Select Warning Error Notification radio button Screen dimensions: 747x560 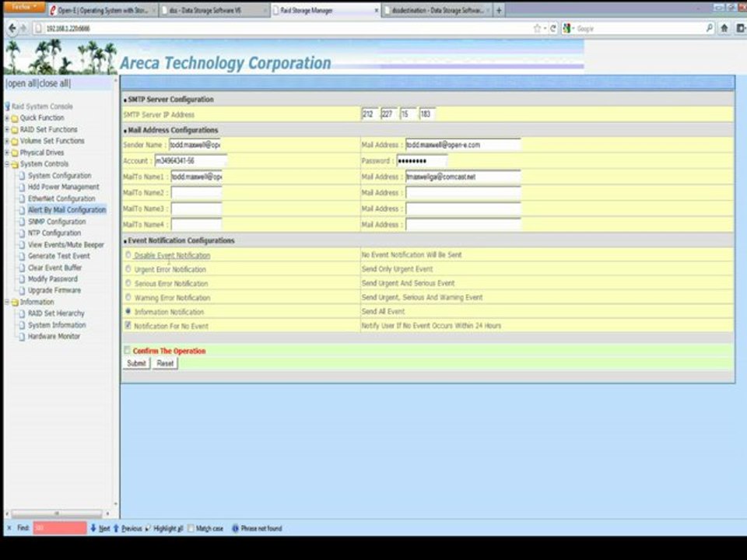coord(128,297)
